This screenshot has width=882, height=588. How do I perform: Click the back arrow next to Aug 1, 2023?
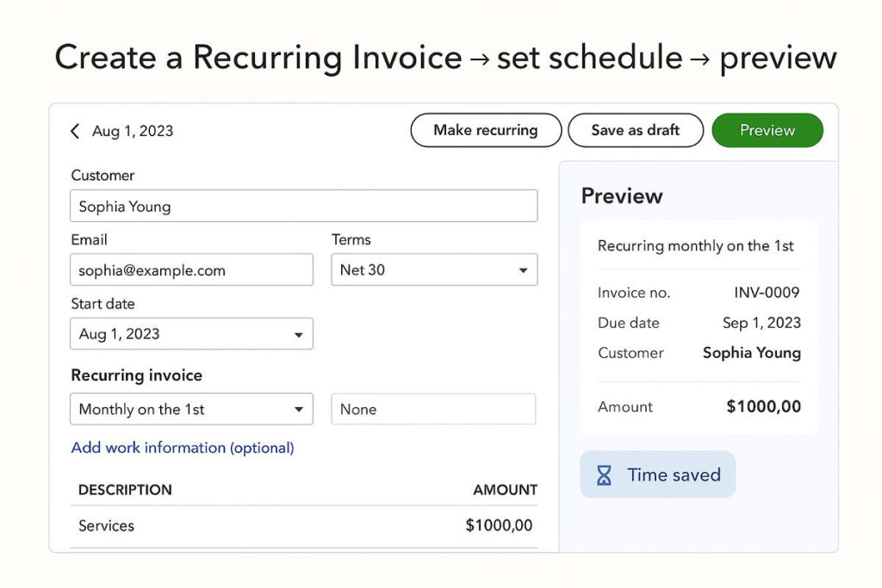click(75, 131)
